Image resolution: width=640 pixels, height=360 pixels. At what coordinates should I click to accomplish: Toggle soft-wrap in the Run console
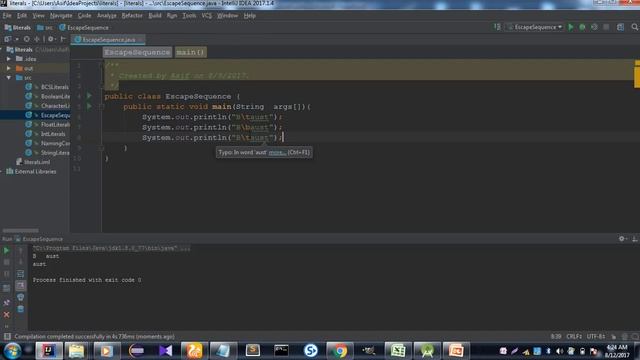[x=20, y=274]
